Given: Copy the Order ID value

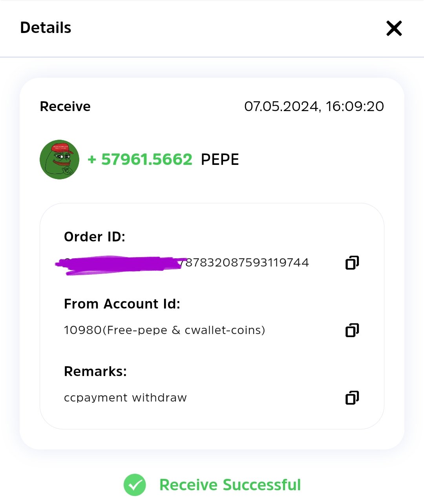Looking at the screenshot, I should pyautogui.click(x=352, y=263).
